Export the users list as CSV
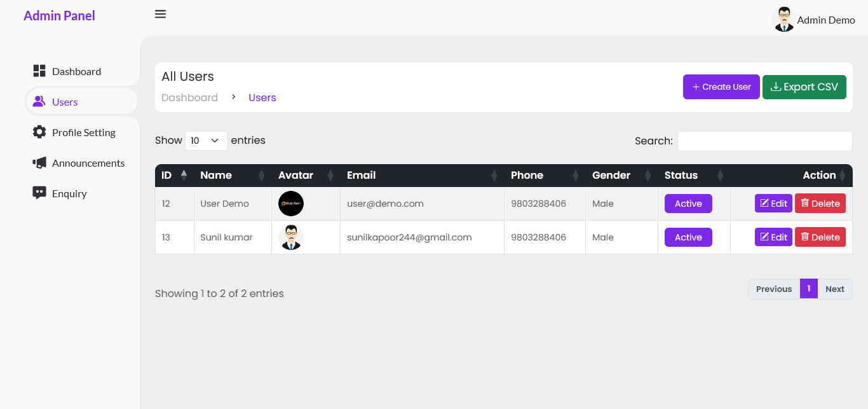 (x=804, y=87)
